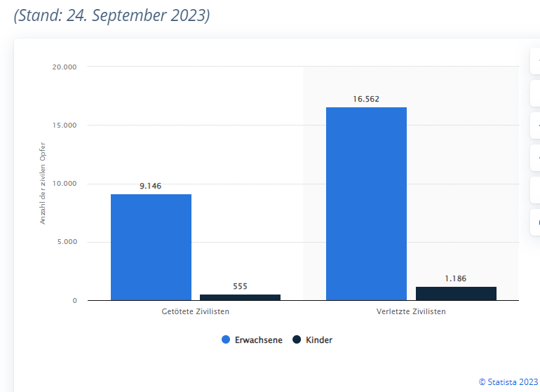Select the blue bar for Verletzte Zivilisten
Viewport: 540px width, 392px height.
[x=366, y=203]
